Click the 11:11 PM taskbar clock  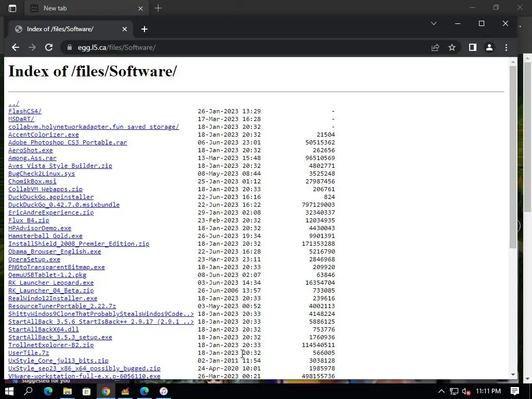pyautogui.click(x=488, y=391)
